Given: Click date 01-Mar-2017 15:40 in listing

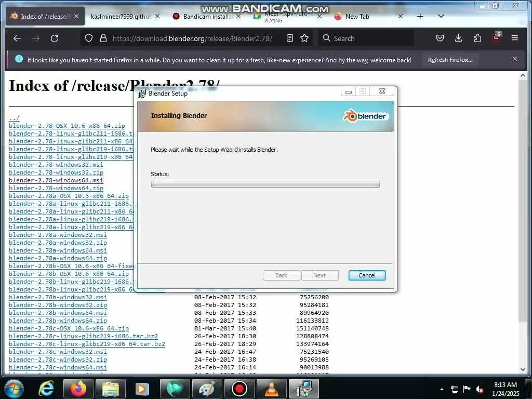Looking at the screenshot, I should point(225,328).
